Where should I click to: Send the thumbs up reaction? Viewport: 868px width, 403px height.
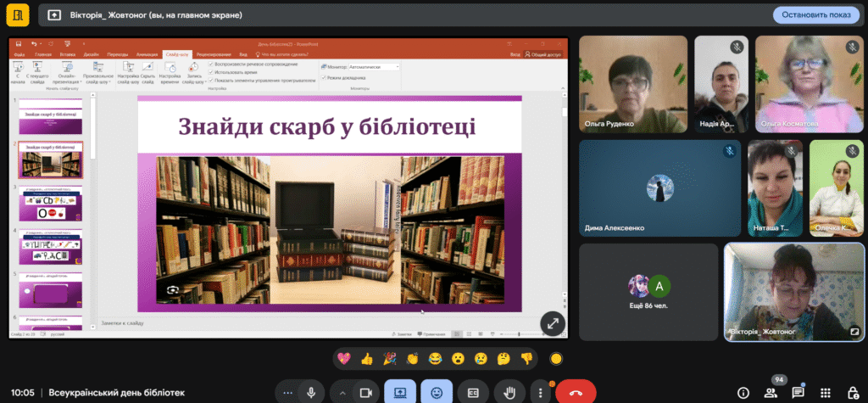point(366,358)
